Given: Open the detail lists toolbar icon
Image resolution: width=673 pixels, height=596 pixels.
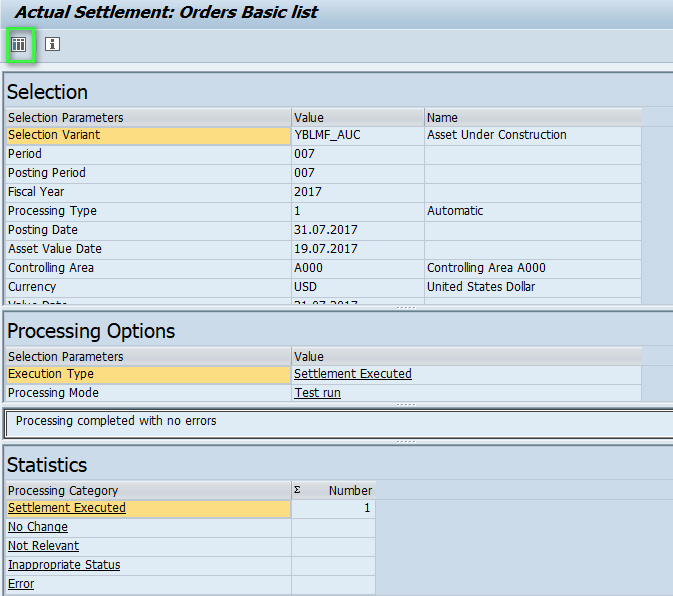Looking at the screenshot, I should pyautogui.click(x=19, y=45).
